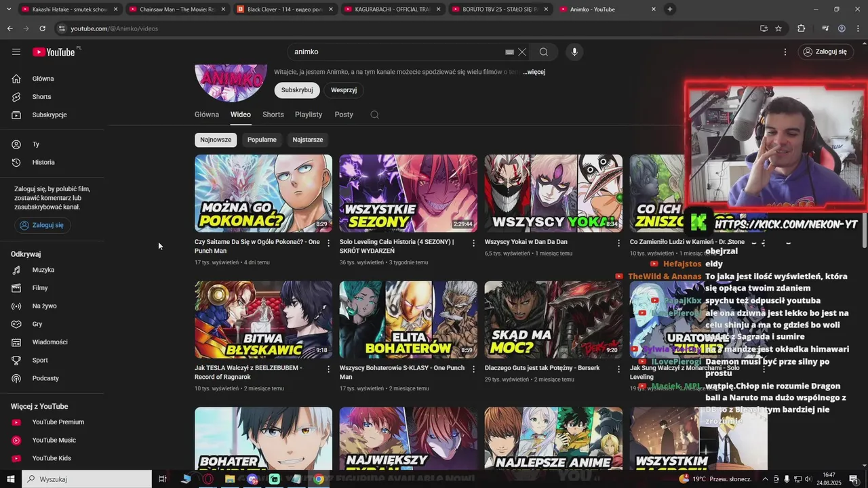The width and height of the screenshot is (868, 488).
Task: Close the Kakashi Hatake tab
Action: (x=115, y=9)
